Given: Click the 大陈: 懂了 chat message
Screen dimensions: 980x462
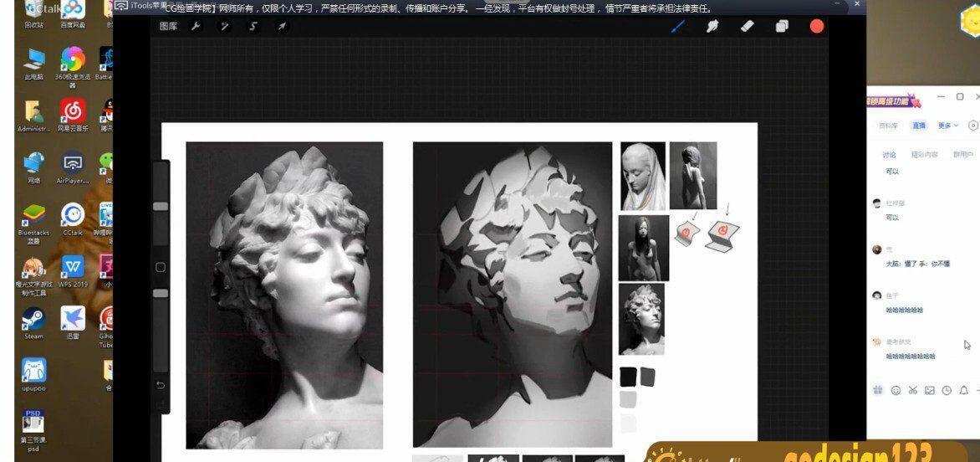Looking at the screenshot, I should [917, 264].
